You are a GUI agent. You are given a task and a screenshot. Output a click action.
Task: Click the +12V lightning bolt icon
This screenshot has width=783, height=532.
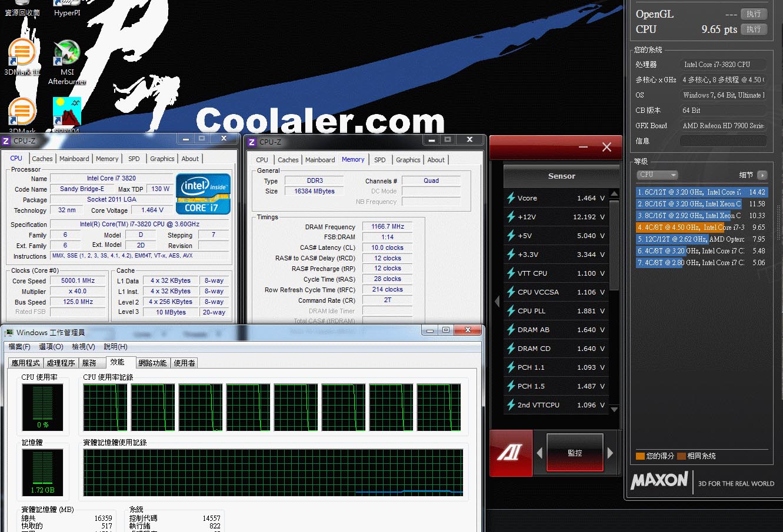[x=511, y=217]
